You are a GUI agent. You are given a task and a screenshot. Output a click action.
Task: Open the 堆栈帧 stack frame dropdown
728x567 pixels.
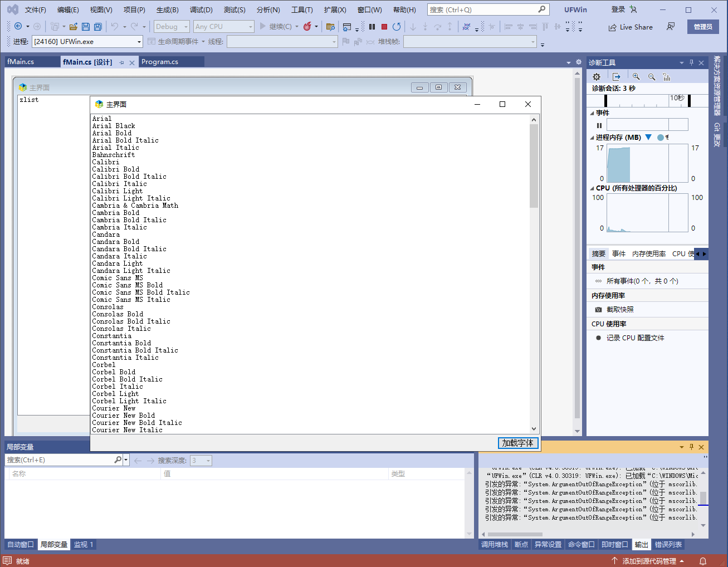tap(470, 42)
